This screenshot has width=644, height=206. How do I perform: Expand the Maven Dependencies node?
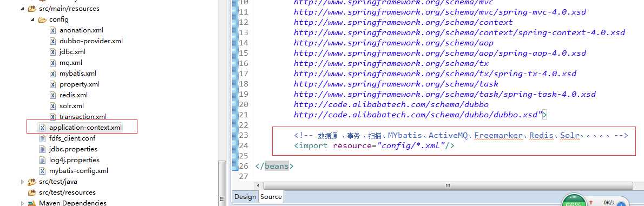coord(23,203)
